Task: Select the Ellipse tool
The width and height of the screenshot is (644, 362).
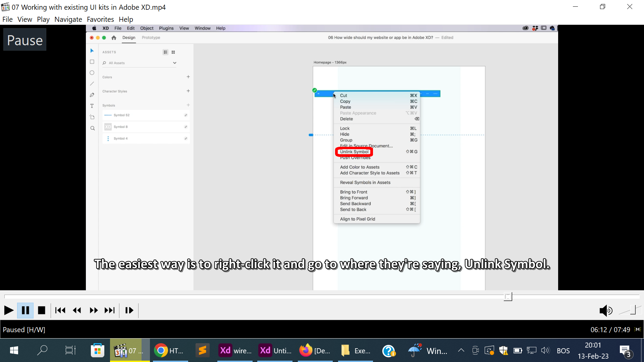Action: [92, 72]
